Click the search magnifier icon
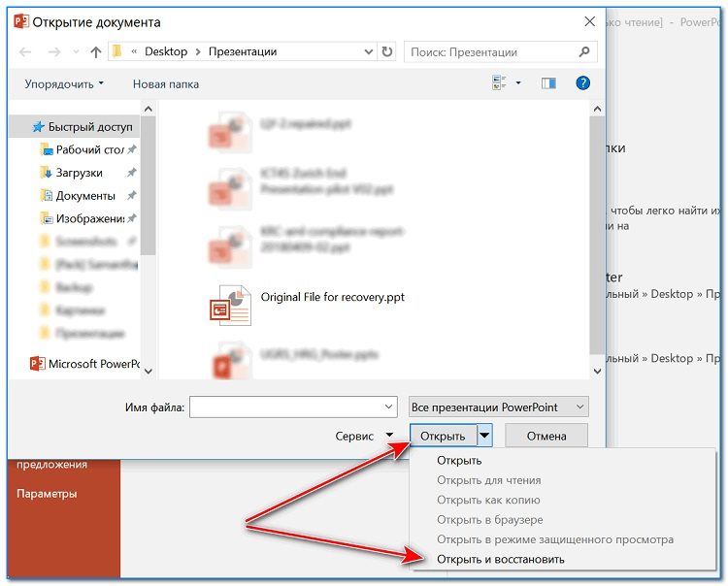The height and width of the screenshot is (586, 728). tap(584, 51)
